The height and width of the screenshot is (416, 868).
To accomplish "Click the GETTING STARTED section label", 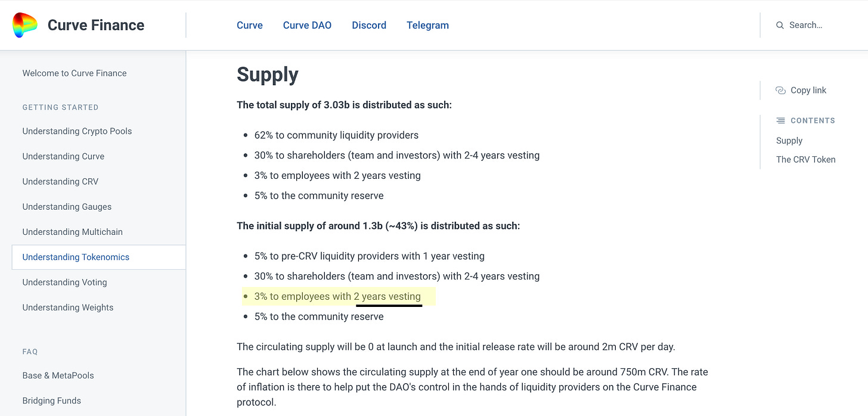I will (x=60, y=107).
